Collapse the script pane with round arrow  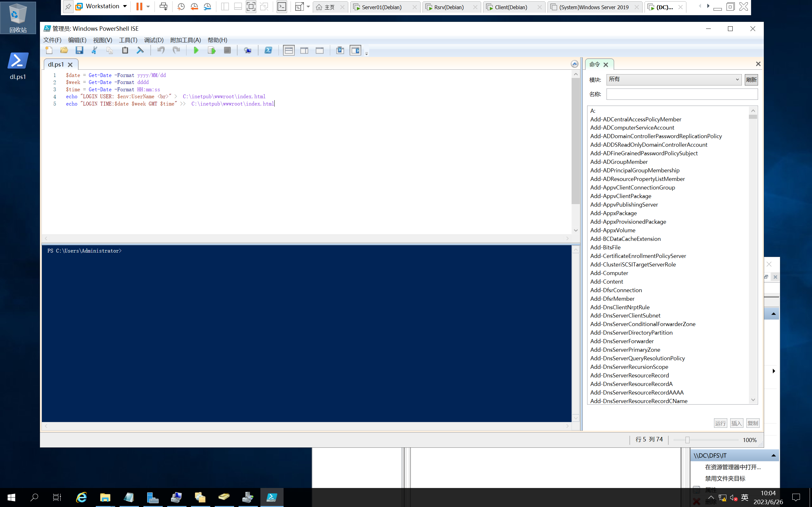click(574, 64)
